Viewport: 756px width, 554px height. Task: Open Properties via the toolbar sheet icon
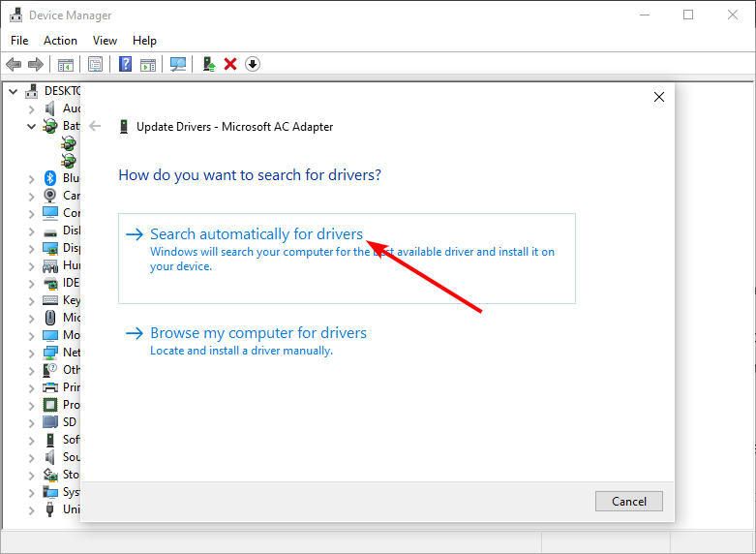pos(96,64)
